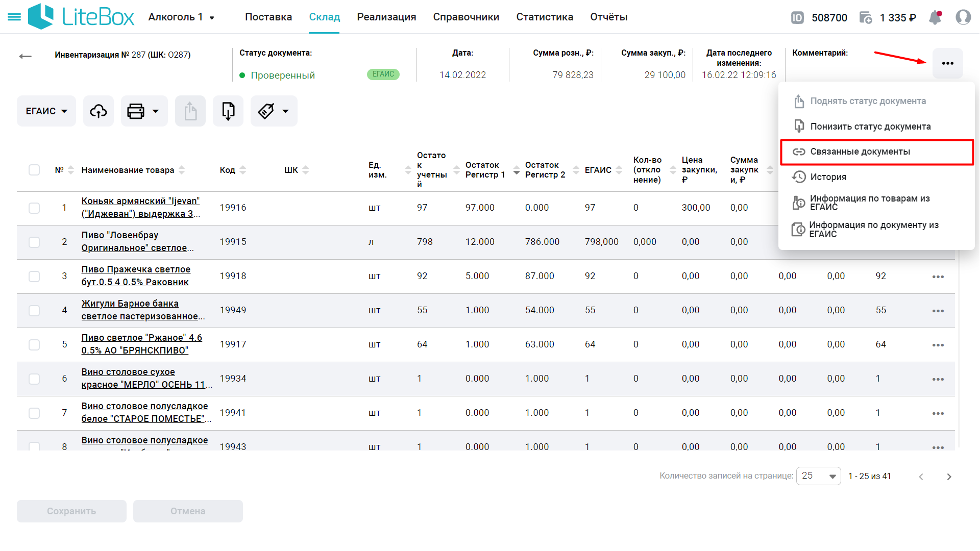Sort by Кол-во (отклонение) column arrow
The height and width of the screenshot is (551, 980).
(x=673, y=170)
